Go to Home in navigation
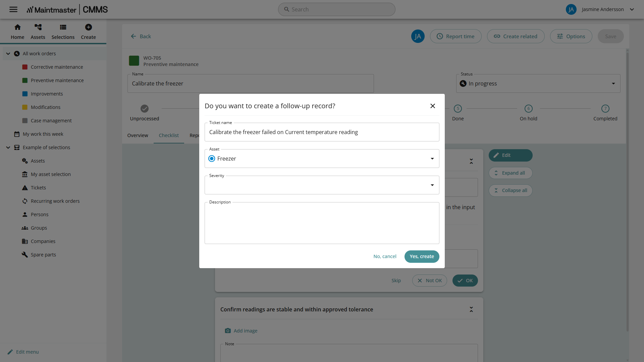644x362 pixels. point(17,32)
